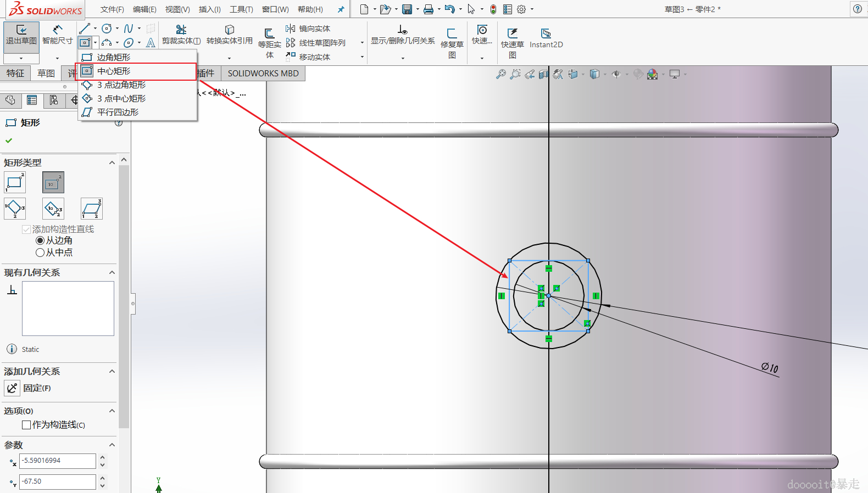Open the 退出草图 dropdown arrow

click(21, 58)
